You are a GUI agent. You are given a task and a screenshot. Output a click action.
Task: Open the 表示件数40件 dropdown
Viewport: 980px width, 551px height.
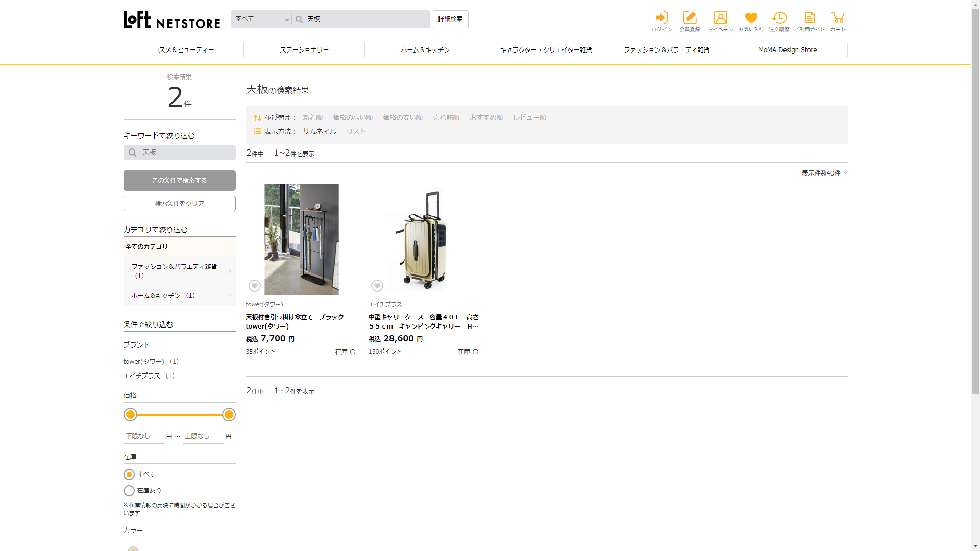pos(824,173)
